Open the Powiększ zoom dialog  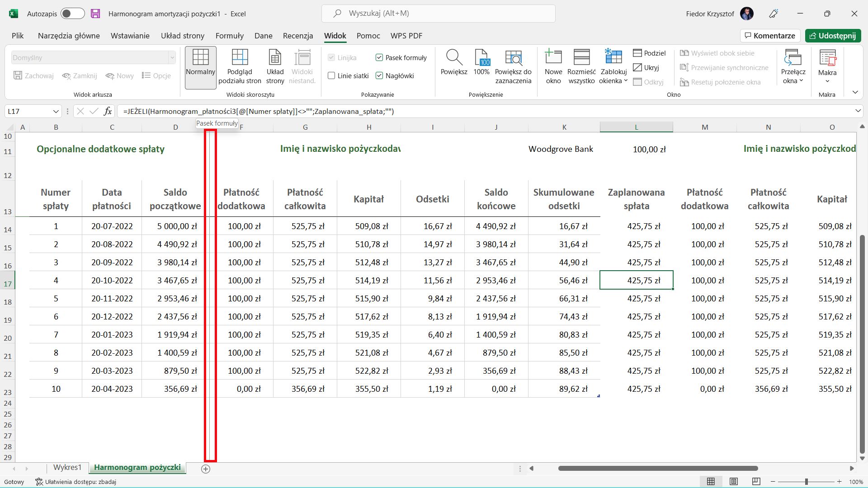point(454,58)
